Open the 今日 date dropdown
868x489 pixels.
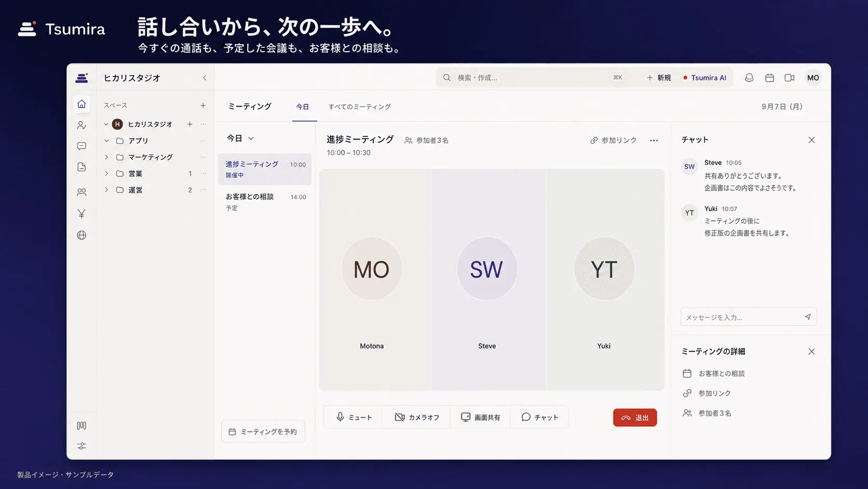pos(240,138)
